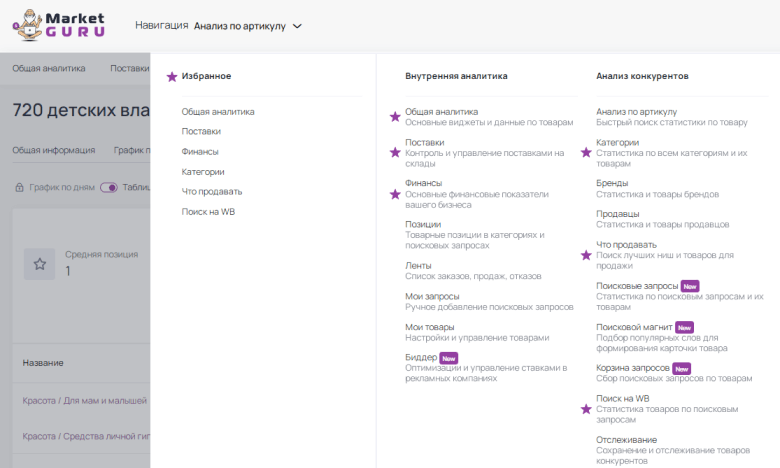Image resolution: width=780 pixels, height=468 pixels.
Task: Click New badge next to Поисковые запросы
Action: [x=690, y=286]
